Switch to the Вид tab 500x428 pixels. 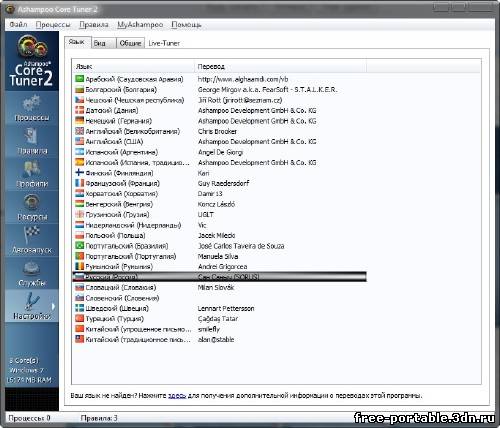tap(104, 43)
